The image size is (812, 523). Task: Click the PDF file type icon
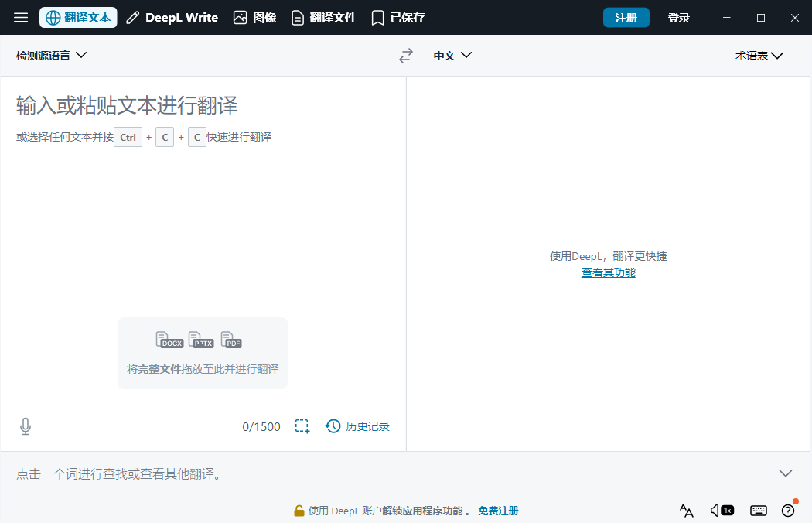231,340
